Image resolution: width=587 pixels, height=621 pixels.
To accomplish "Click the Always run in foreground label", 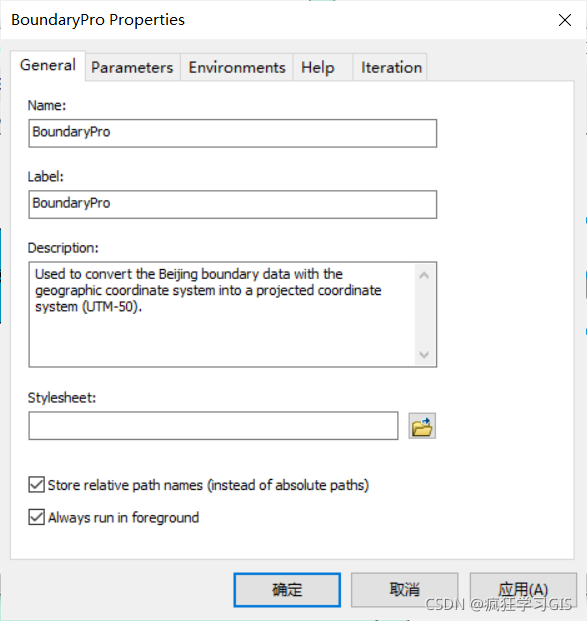I will pyautogui.click(x=124, y=518).
